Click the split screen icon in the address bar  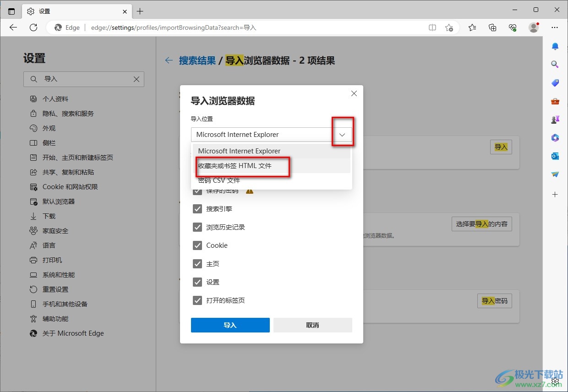click(432, 27)
